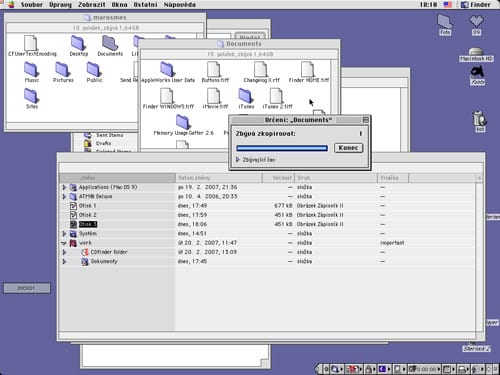Select the work folder icon

[x=73, y=243]
